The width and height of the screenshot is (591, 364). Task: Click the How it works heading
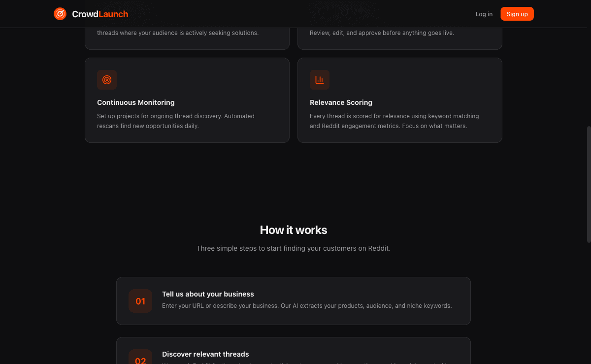pyautogui.click(x=294, y=230)
